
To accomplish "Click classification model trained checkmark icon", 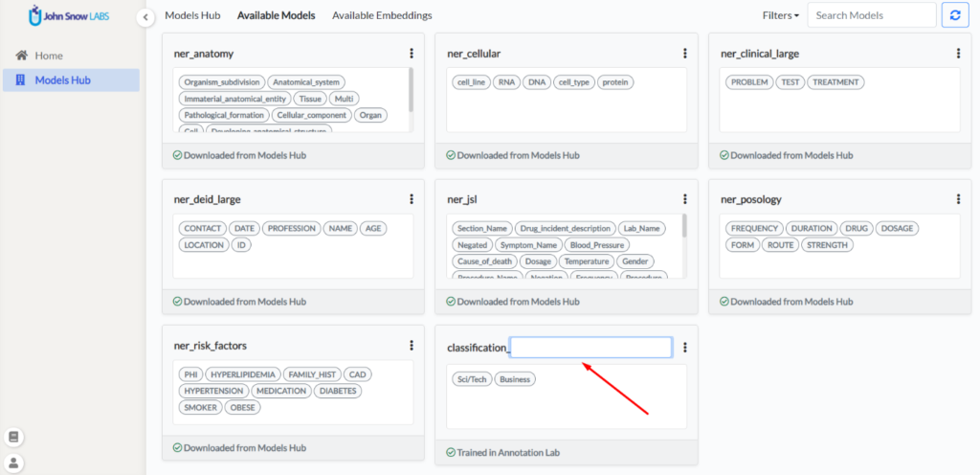I will click(451, 453).
